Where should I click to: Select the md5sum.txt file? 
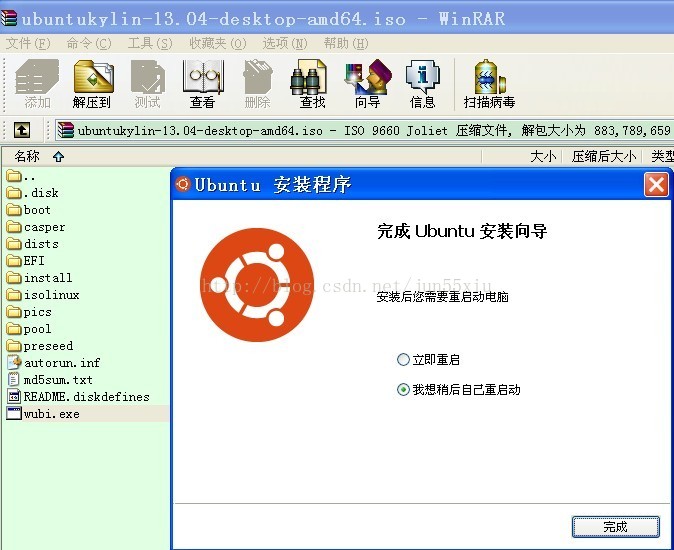click(50, 380)
